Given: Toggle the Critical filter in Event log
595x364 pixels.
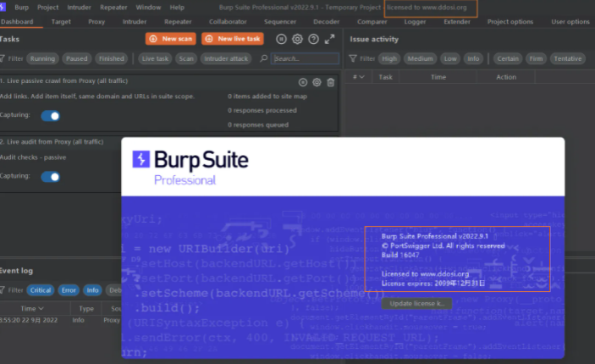Looking at the screenshot, I should coord(42,290).
